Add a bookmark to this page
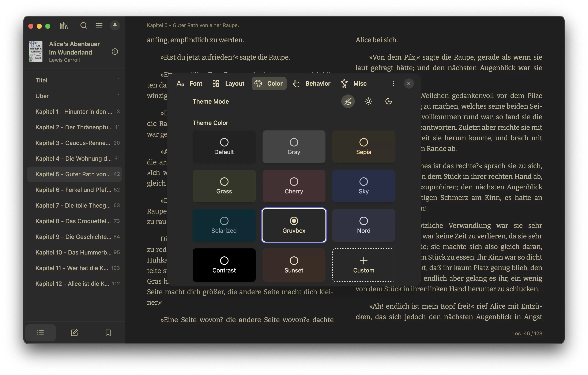This screenshot has height=375, width=588. click(x=108, y=333)
